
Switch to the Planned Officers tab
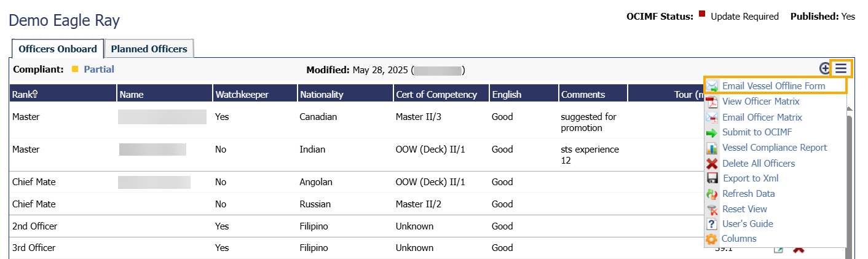coord(149,49)
